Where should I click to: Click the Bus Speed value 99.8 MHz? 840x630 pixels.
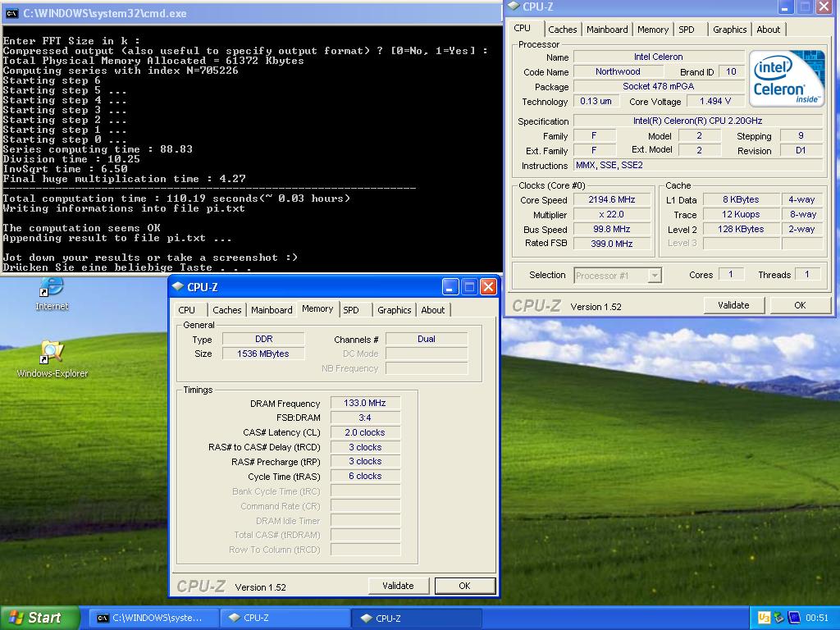(x=612, y=229)
